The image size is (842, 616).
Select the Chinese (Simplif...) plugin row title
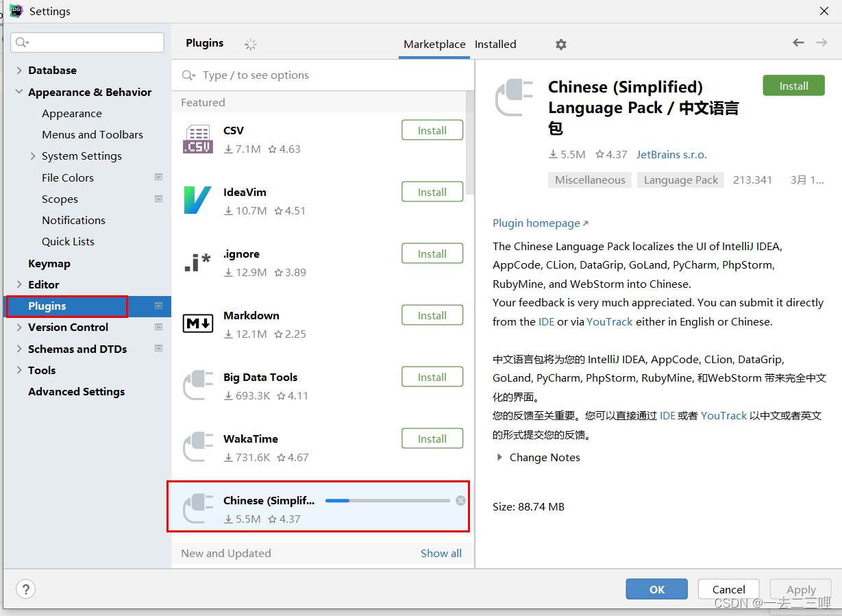click(x=269, y=500)
